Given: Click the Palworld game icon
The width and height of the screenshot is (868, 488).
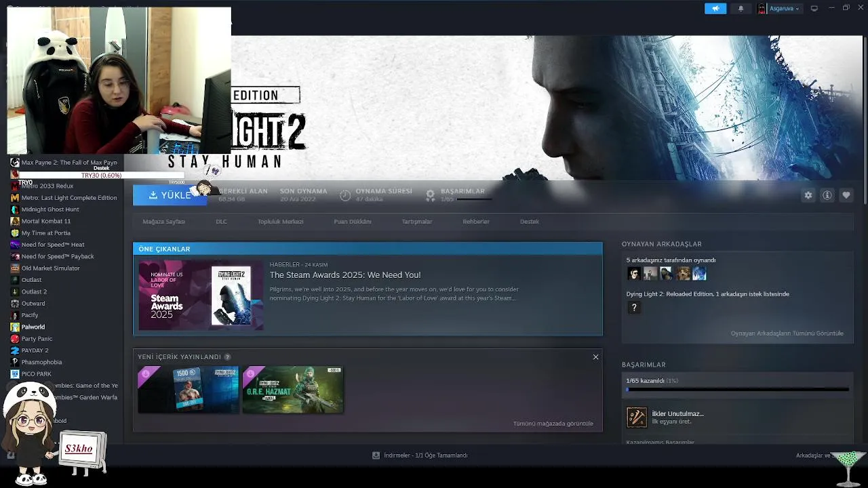Looking at the screenshot, I should coord(15,327).
